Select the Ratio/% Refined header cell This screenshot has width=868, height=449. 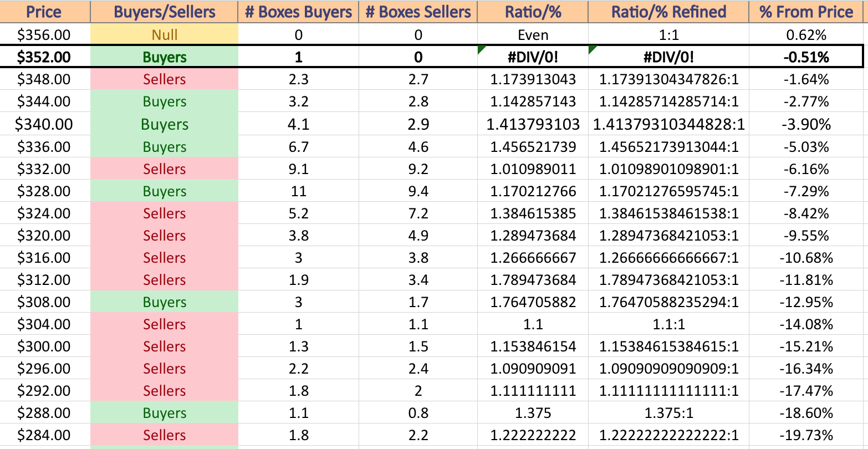(668, 12)
